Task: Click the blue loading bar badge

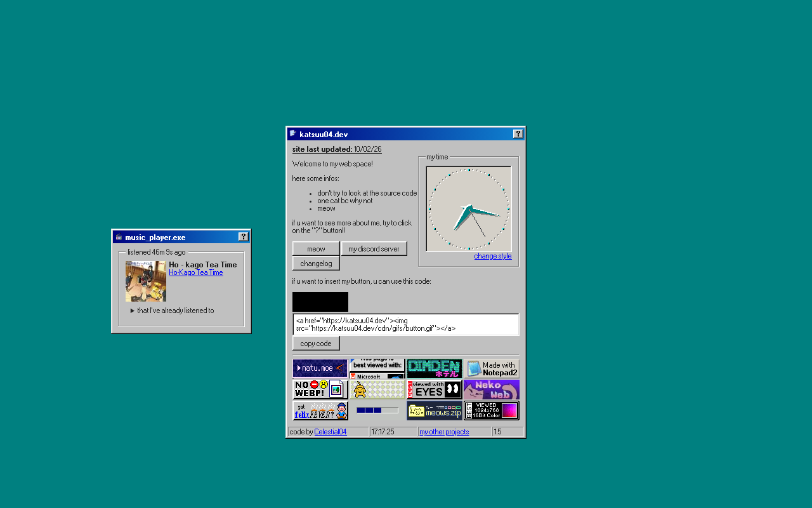Action: click(x=377, y=410)
